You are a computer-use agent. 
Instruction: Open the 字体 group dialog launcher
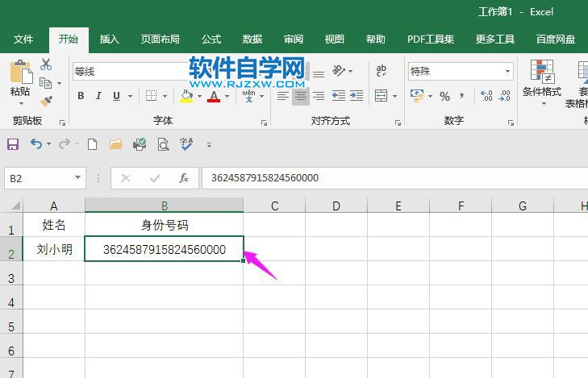pyautogui.click(x=264, y=123)
